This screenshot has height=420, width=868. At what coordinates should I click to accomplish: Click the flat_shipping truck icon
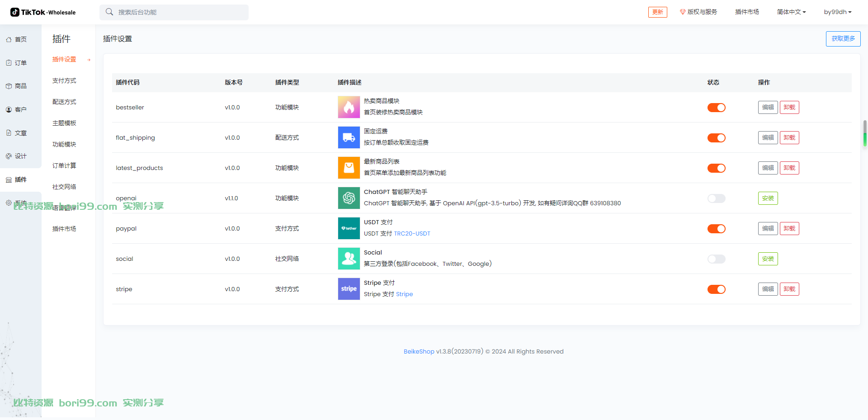(x=349, y=137)
